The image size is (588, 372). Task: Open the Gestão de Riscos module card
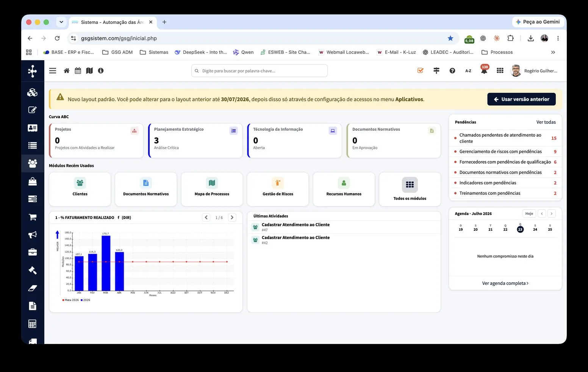click(x=278, y=189)
